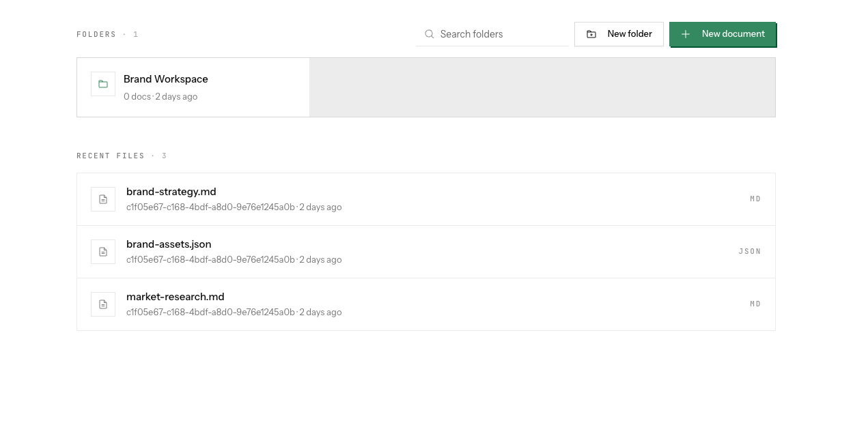Click the Folders section heading
Viewport: 868px width, 436px height.
point(96,34)
